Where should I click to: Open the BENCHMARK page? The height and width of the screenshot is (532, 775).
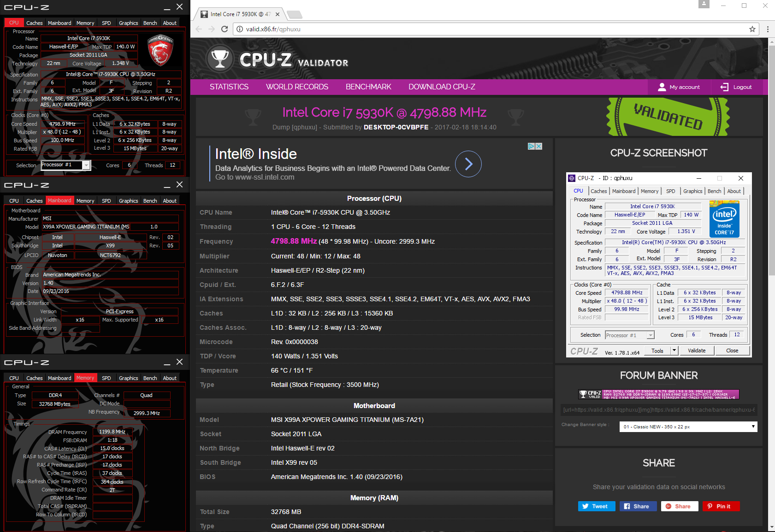(368, 87)
